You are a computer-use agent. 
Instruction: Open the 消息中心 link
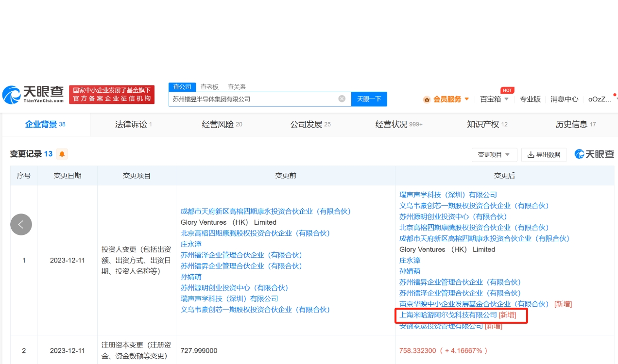click(564, 99)
